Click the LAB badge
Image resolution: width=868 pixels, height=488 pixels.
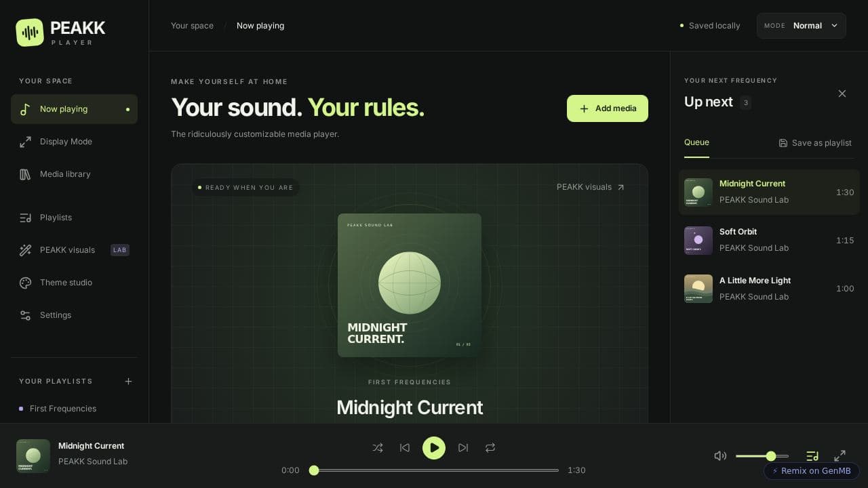[120, 250]
